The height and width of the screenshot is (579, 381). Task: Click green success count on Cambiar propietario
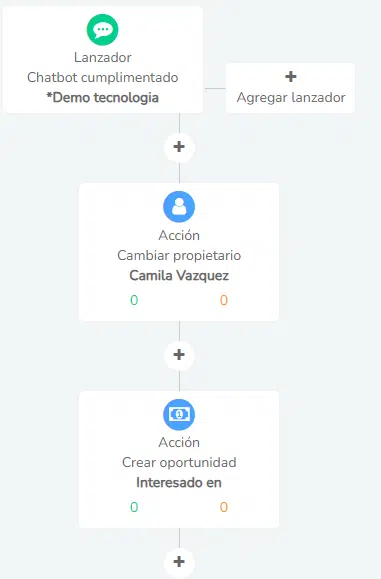134,300
